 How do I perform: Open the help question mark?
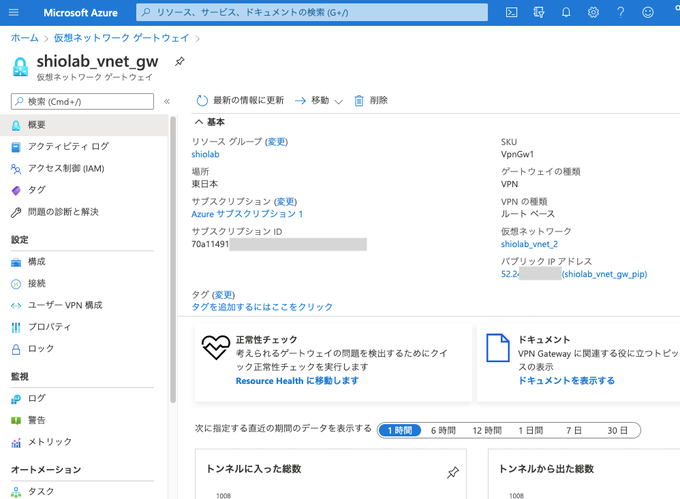(621, 12)
